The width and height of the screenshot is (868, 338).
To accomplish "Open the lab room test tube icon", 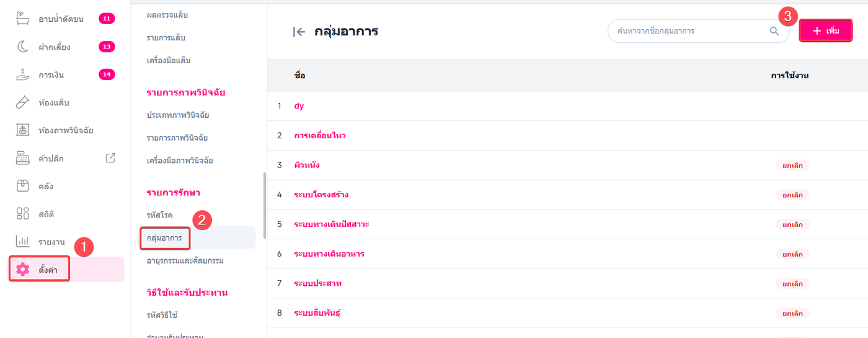I will (22, 102).
